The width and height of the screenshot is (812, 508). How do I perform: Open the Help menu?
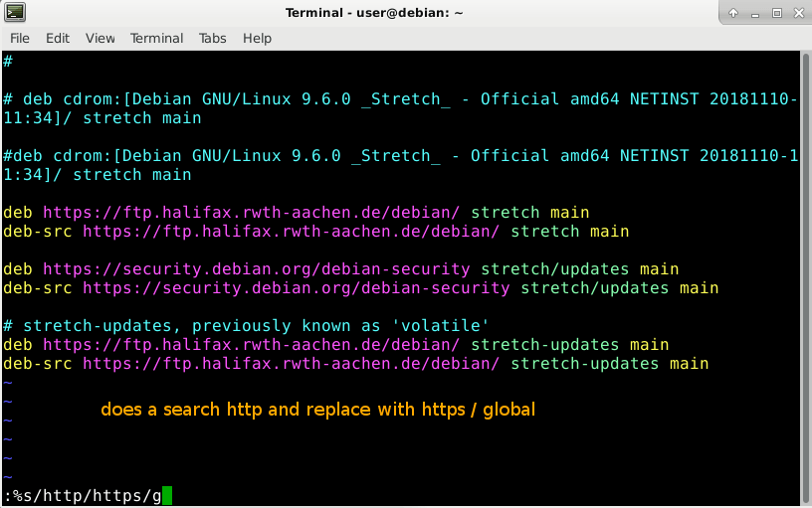(x=258, y=39)
